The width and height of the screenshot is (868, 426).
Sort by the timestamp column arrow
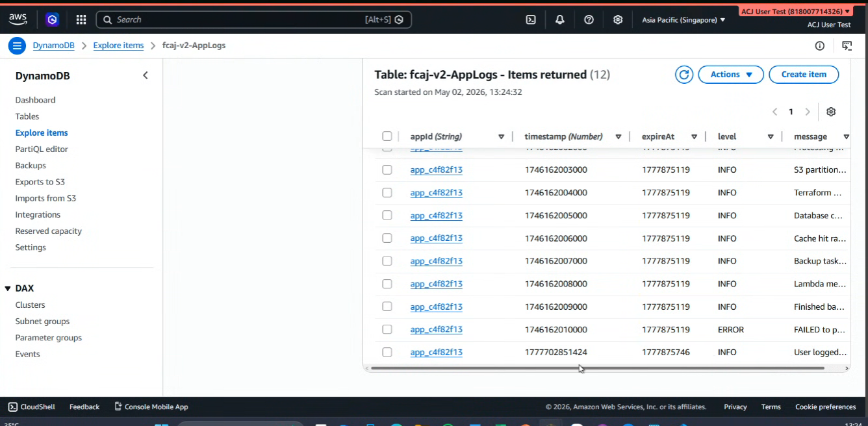pos(619,136)
